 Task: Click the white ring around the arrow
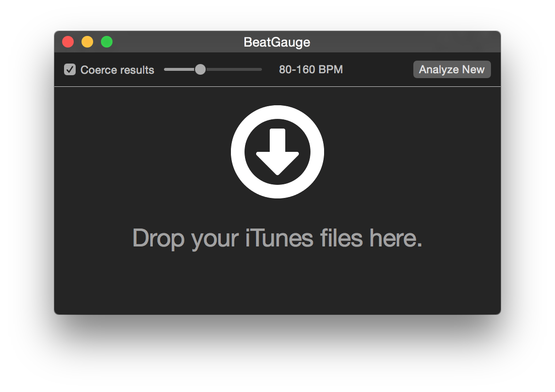click(x=277, y=112)
